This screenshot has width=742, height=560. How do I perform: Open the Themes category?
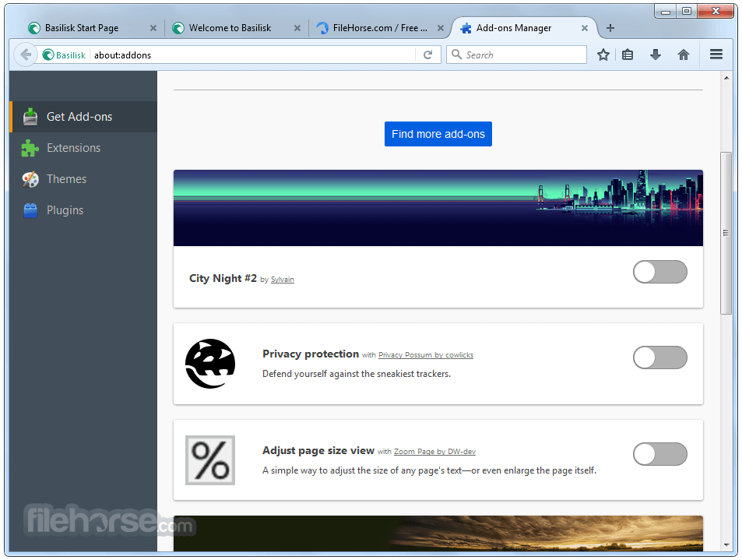[83, 179]
